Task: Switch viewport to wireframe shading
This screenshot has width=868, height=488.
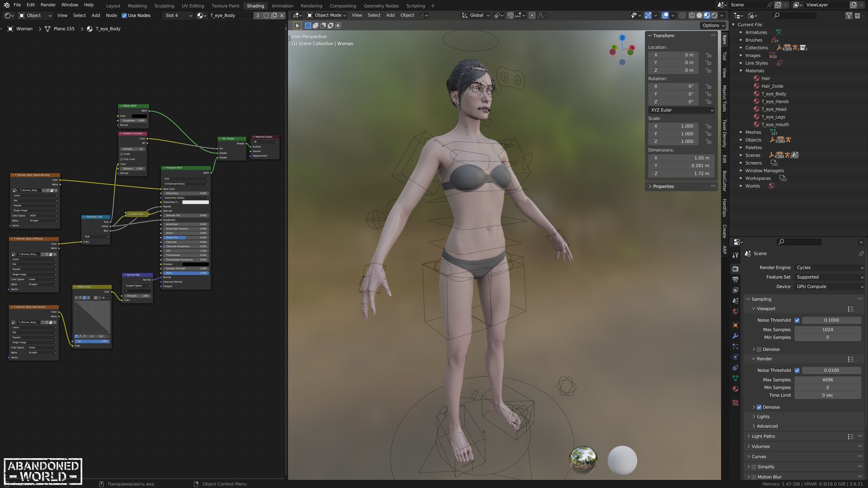Action: pos(692,16)
